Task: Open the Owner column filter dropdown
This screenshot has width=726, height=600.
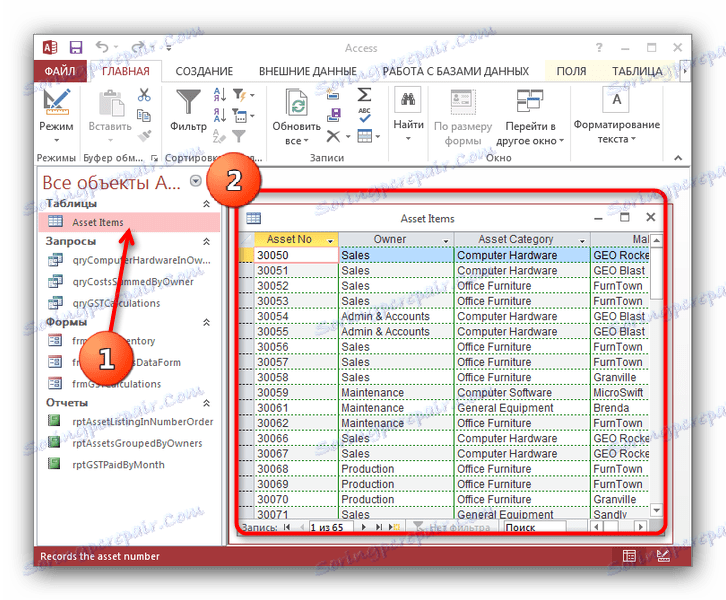Action: (x=445, y=241)
